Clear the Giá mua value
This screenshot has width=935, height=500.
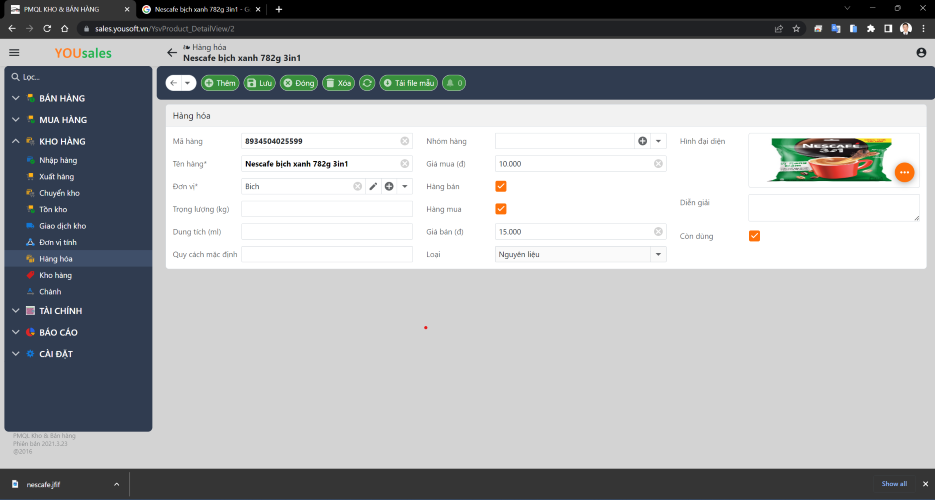[658, 164]
